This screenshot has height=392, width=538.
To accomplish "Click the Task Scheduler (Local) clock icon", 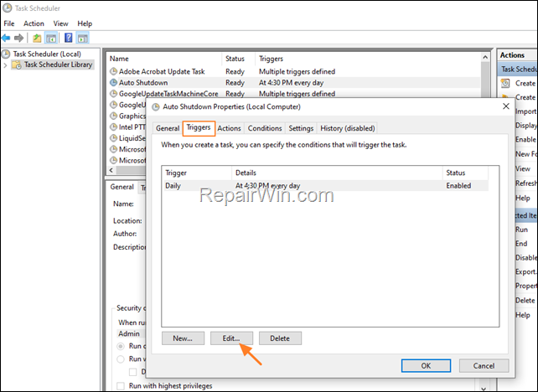I will [x=7, y=54].
